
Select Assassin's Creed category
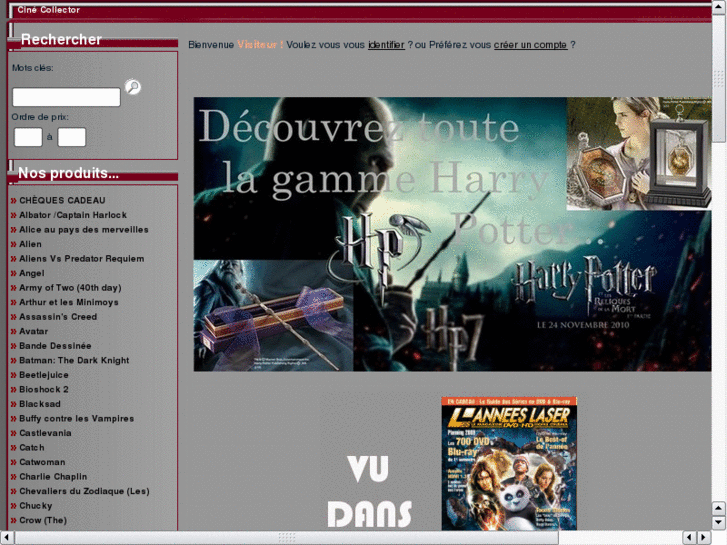[x=58, y=317]
